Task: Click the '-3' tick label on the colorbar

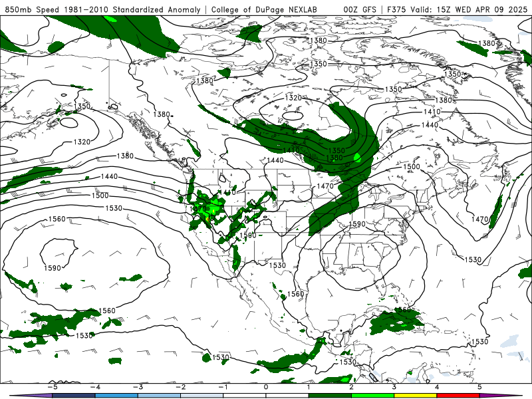Action: point(138,387)
